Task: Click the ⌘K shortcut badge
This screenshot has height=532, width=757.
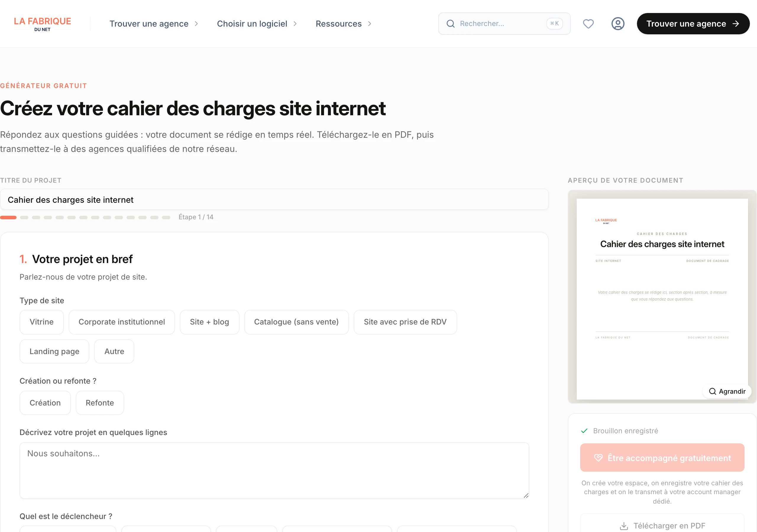Action: coord(554,24)
